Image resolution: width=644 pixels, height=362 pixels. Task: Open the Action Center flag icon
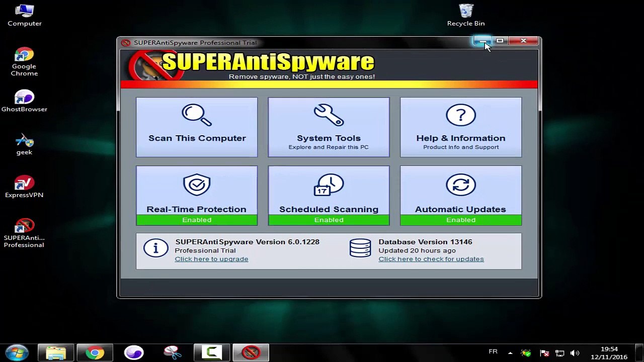544,353
